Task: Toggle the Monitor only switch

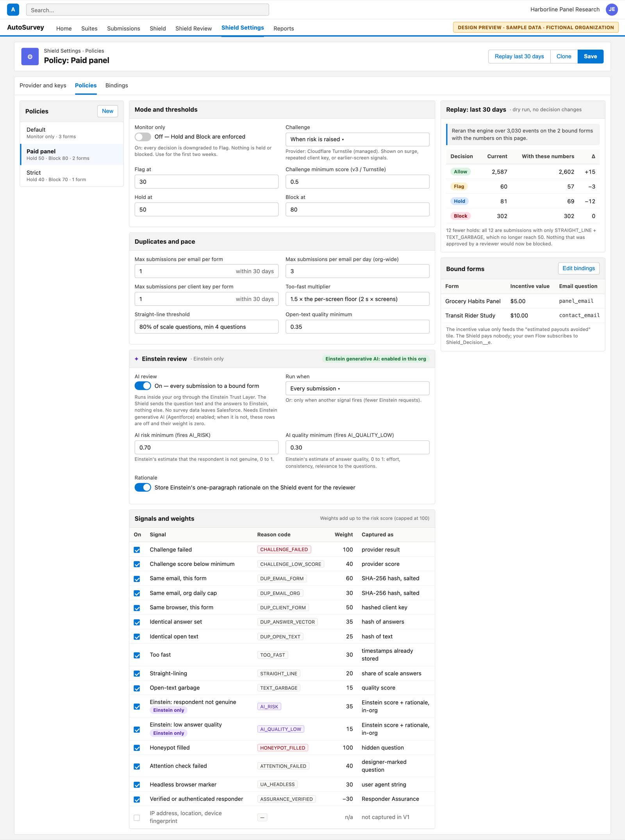Action: point(143,137)
